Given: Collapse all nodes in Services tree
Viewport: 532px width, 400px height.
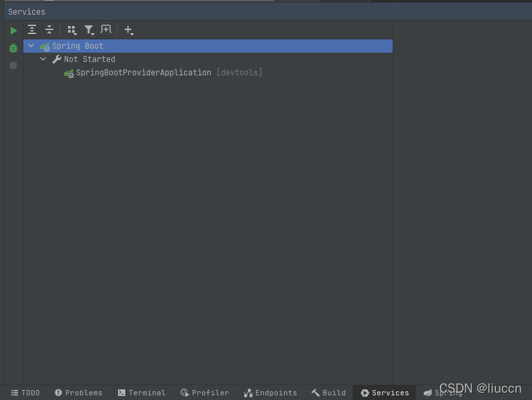Looking at the screenshot, I should pyautogui.click(x=49, y=29).
